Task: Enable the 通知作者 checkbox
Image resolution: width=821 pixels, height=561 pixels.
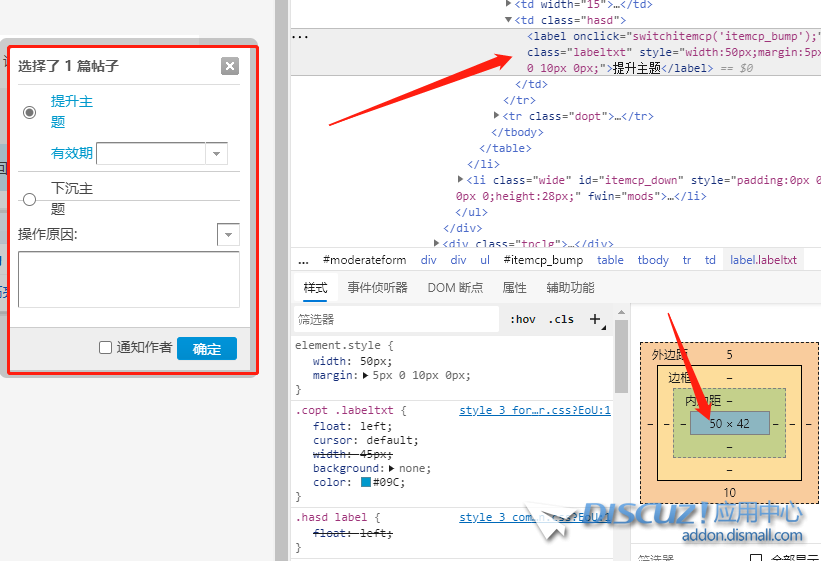Action: [x=106, y=348]
